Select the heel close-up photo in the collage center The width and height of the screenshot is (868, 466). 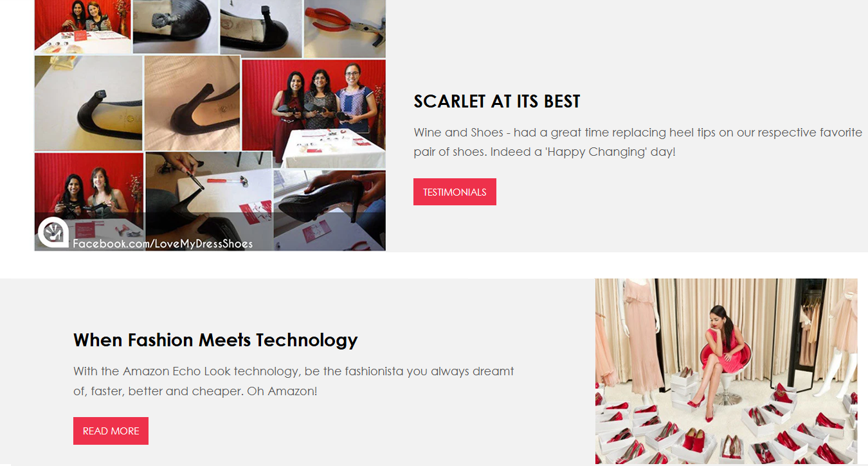(192, 103)
